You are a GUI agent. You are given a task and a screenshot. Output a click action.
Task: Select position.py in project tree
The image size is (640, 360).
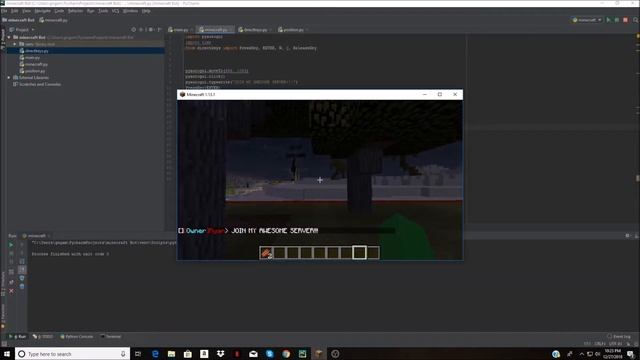click(32, 71)
